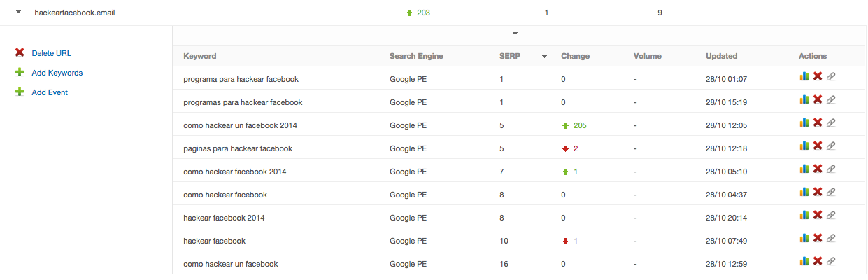Delete 'como hackear un facebook' row at SERP 16
Viewport: 868px width, 280px height.
click(817, 262)
